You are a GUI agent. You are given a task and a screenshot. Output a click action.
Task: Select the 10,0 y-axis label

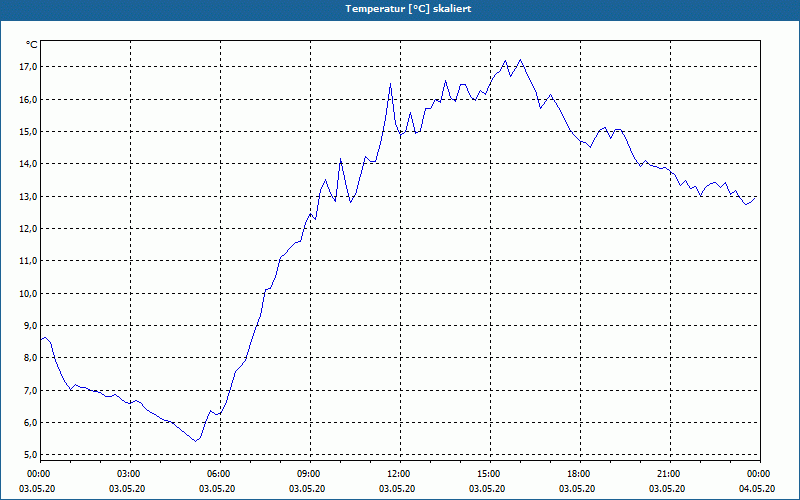[28, 293]
